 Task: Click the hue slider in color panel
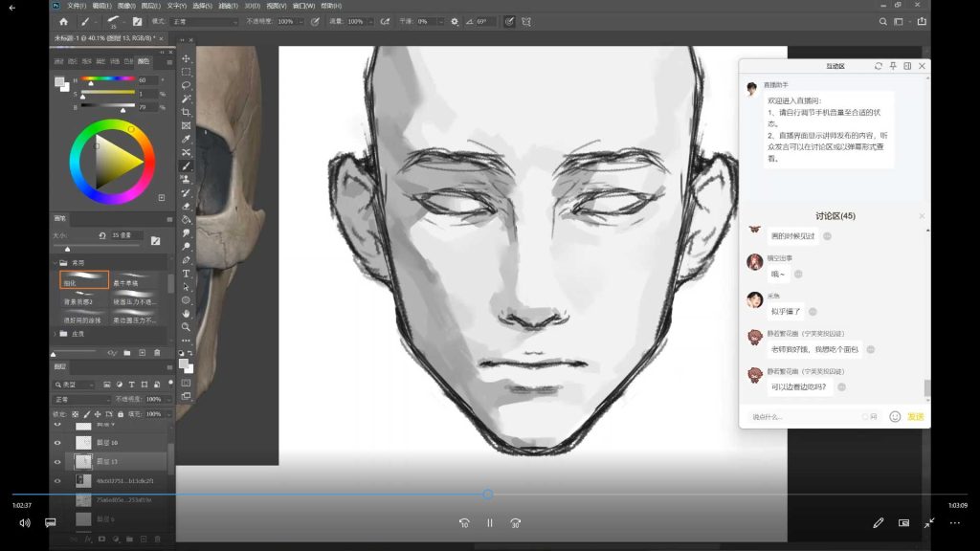107,78
